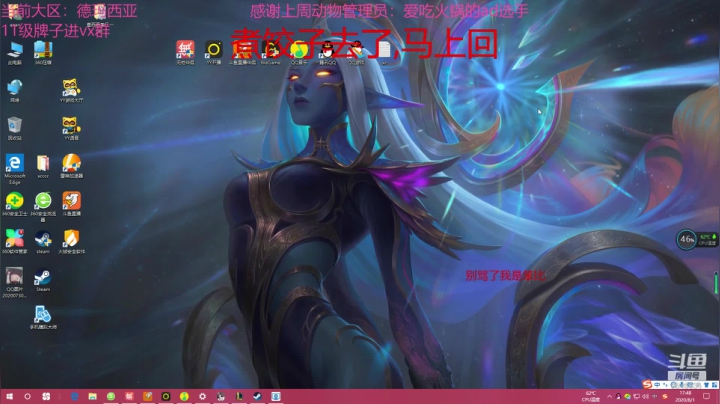Launch the lowercase 'steam' desktop shortcut
Viewport: 720px width, 404px height.
(x=43, y=242)
